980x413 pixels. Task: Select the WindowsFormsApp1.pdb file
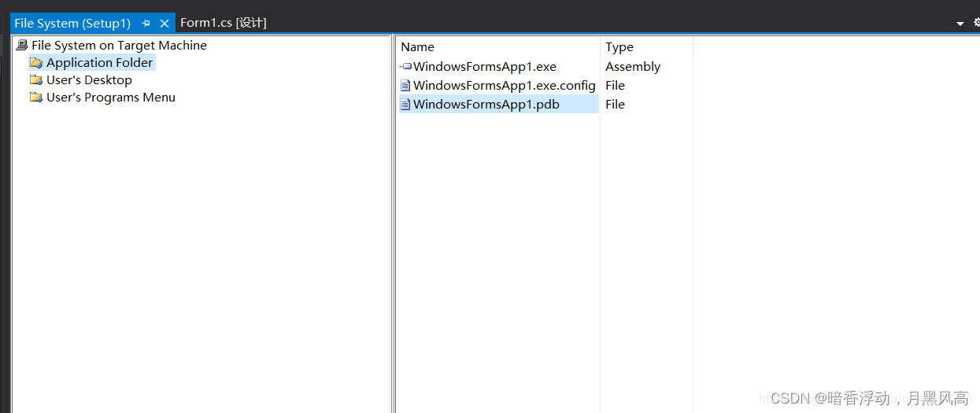486,105
